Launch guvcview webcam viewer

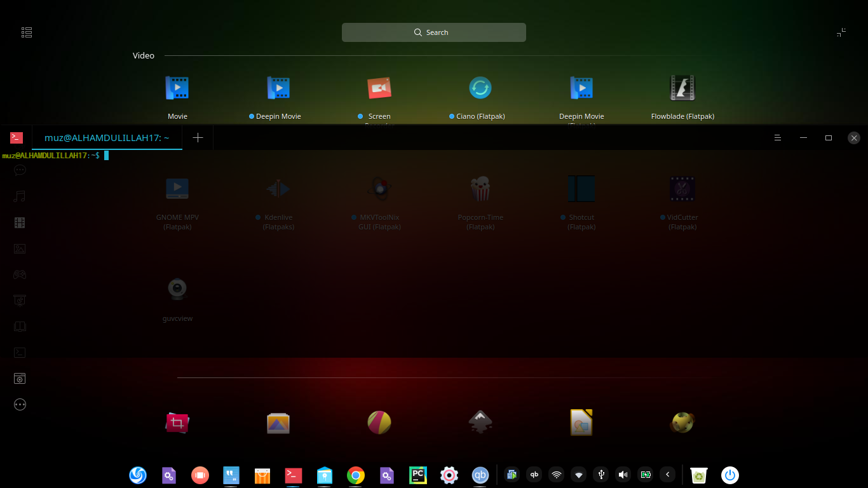[x=177, y=289]
